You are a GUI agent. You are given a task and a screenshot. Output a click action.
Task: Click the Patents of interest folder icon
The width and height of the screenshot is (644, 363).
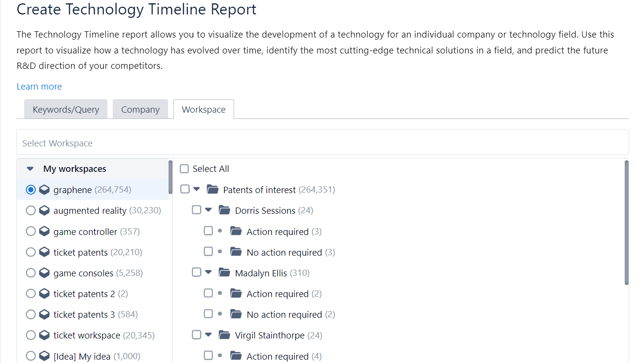point(212,190)
